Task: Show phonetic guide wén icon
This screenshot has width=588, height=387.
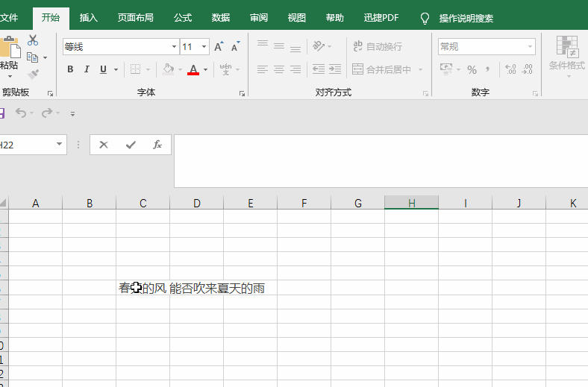Action: pos(226,69)
